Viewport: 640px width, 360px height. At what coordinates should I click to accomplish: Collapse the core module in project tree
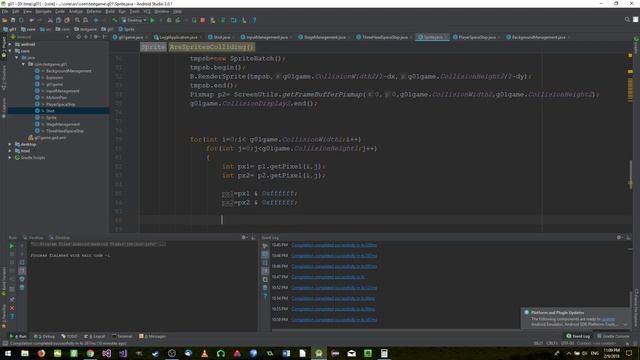tap(10, 51)
